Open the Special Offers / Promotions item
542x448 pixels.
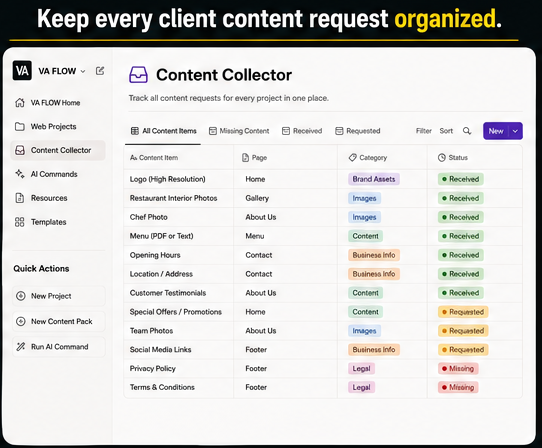[176, 312]
